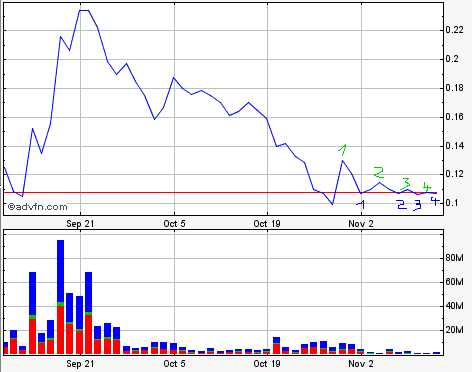Click the 0.16 price axis label
This screenshot has height=372, width=472.
pos(454,117)
